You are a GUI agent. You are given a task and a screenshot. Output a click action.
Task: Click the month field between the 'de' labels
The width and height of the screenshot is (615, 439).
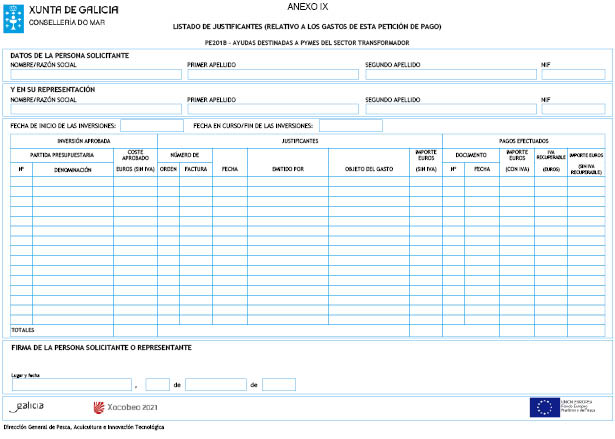click(x=216, y=384)
